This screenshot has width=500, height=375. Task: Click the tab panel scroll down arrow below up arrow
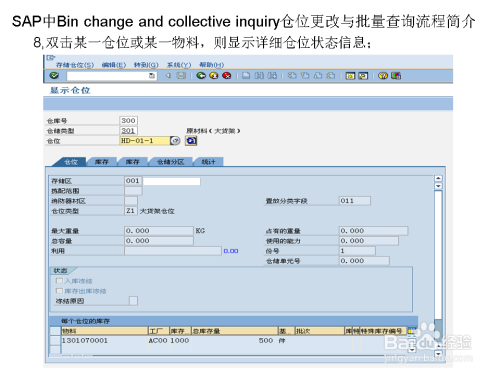(438, 186)
